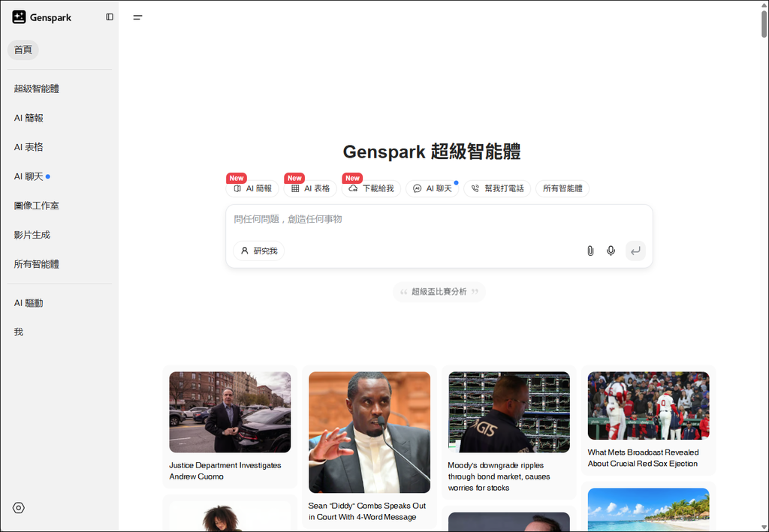Open AI 簡報 in the sidebar

[x=29, y=118]
